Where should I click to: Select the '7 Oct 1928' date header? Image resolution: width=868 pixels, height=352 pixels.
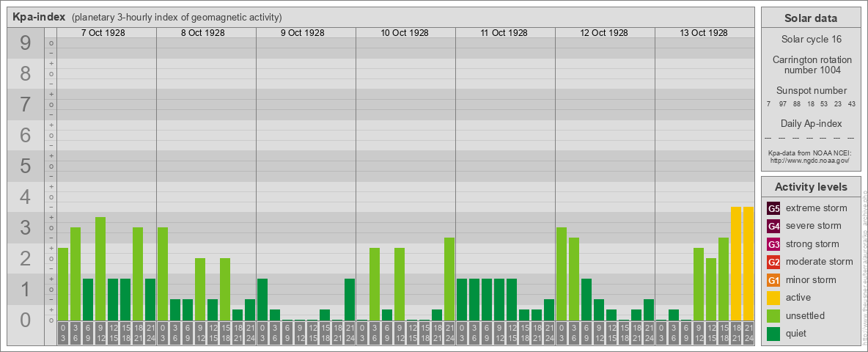(103, 33)
